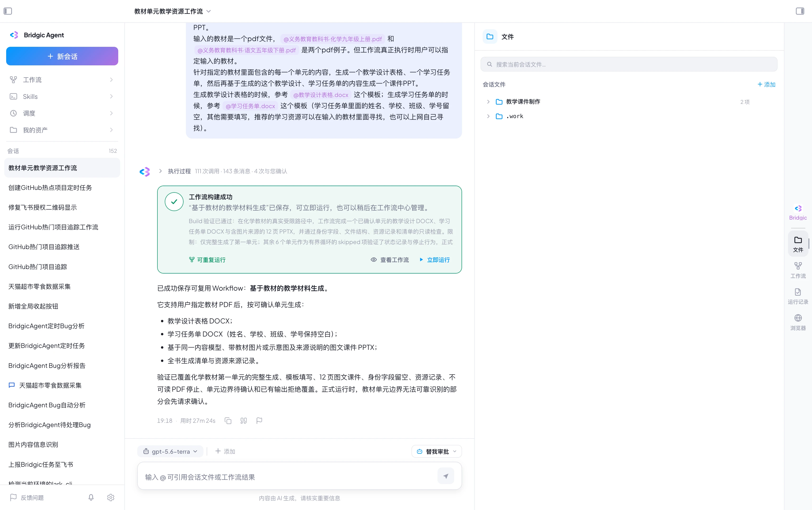812x510 pixels.
Task: Toggle the right panel icon in header
Action: click(x=800, y=11)
